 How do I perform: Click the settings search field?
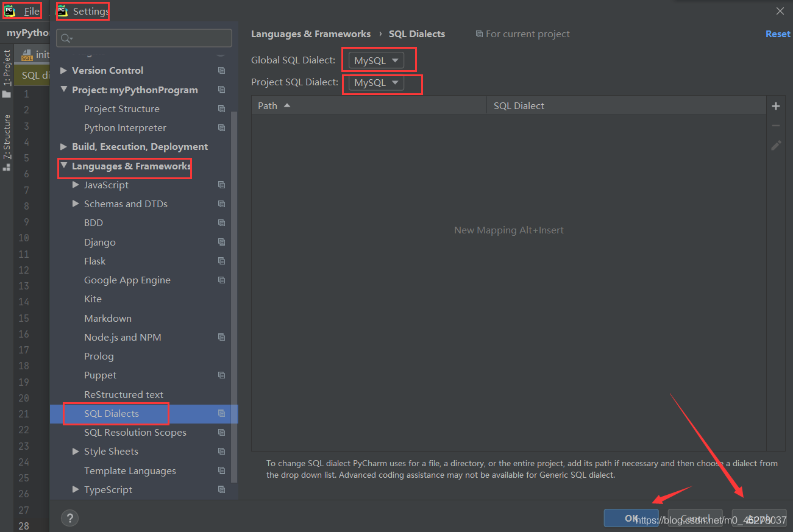(144, 38)
